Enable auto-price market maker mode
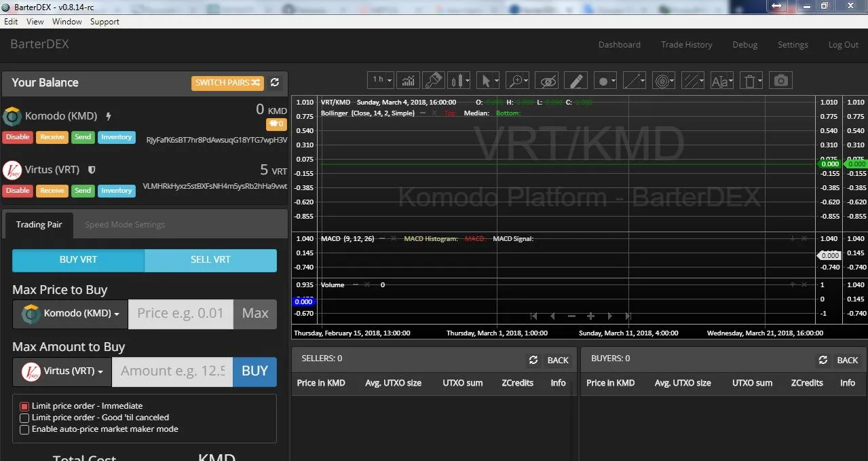This screenshot has height=461, width=868. 24,429
